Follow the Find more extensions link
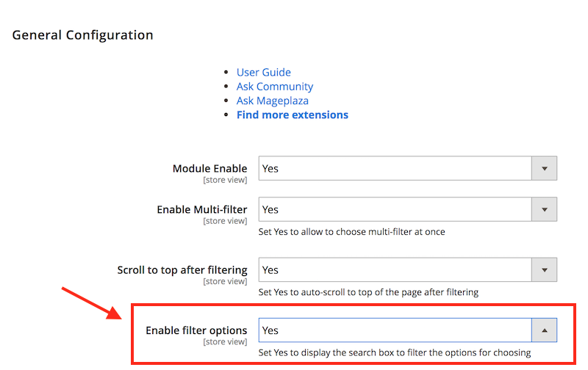The width and height of the screenshot is (588, 370). click(293, 115)
